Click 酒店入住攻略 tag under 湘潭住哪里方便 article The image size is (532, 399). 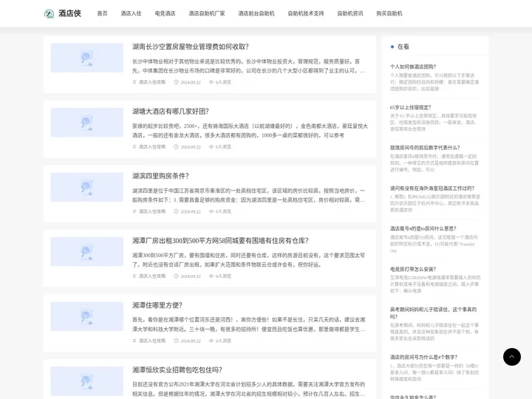[x=152, y=341]
